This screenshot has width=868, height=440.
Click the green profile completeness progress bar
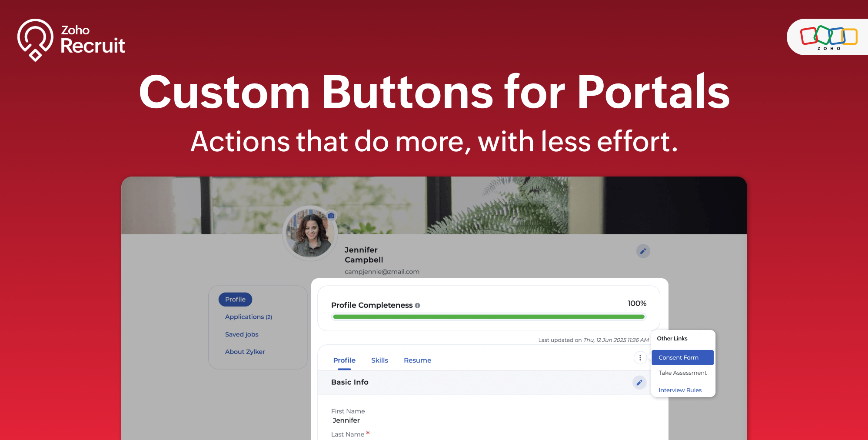489,317
